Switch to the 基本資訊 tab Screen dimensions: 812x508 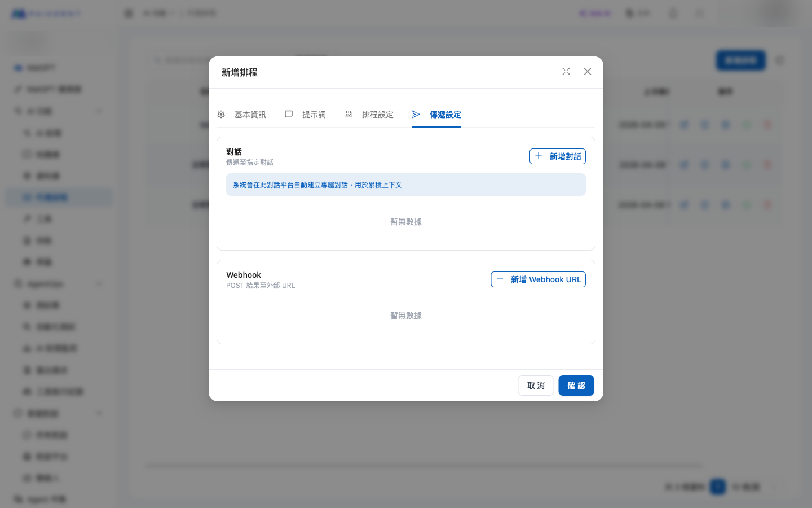[241, 115]
